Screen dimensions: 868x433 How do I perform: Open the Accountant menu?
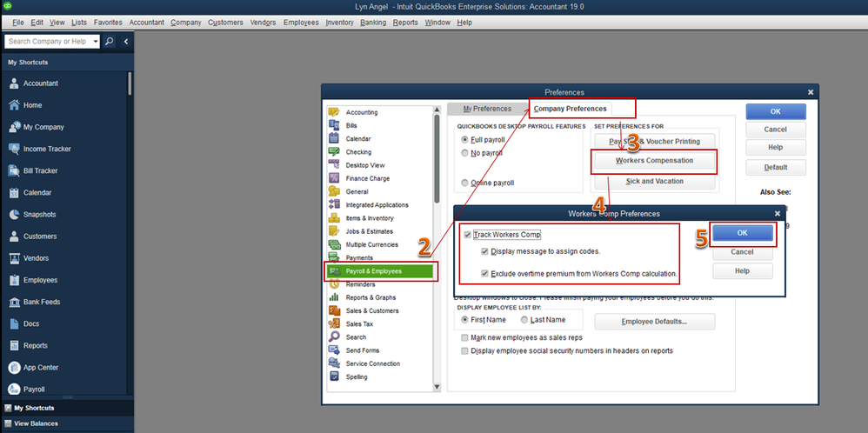tap(147, 23)
